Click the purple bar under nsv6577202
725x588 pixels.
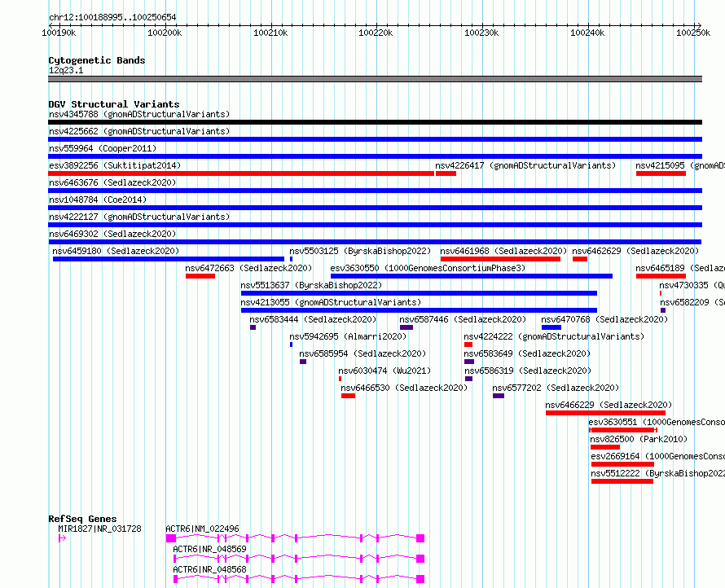tap(499, 396)
